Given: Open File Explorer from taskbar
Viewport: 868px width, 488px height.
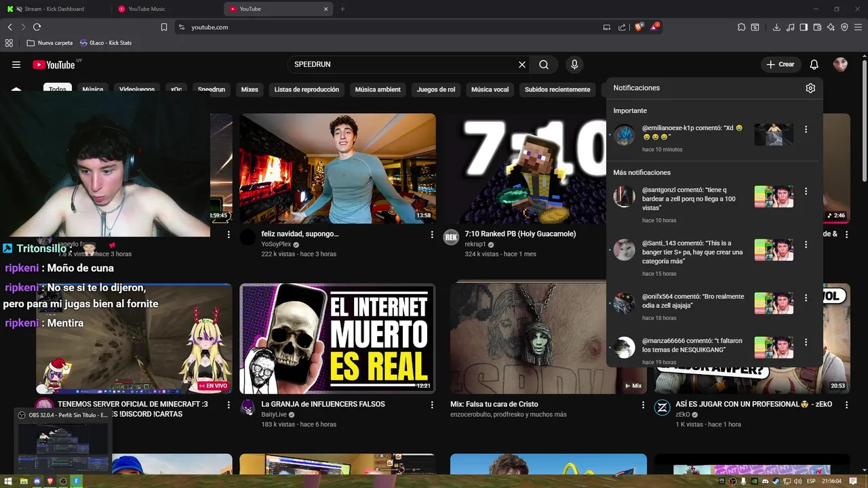Looking at the screenshot, I should (x=24, y=481).
